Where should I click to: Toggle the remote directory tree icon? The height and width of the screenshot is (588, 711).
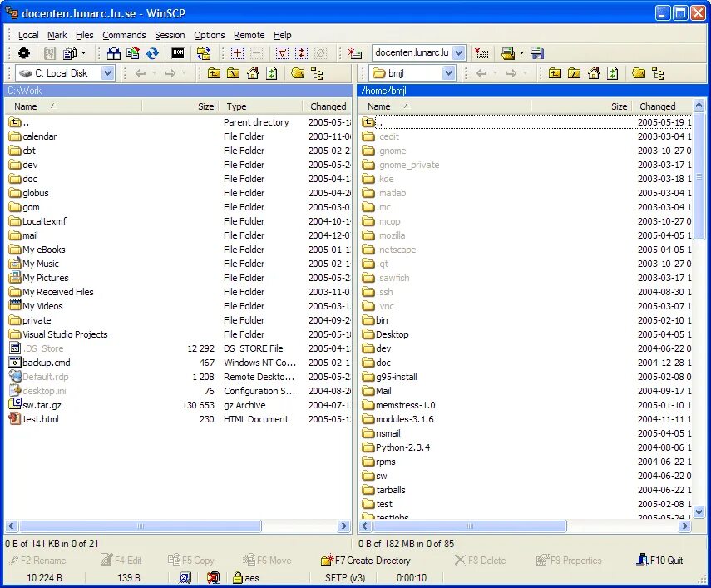pyautogui.click(x=658, y=73)
